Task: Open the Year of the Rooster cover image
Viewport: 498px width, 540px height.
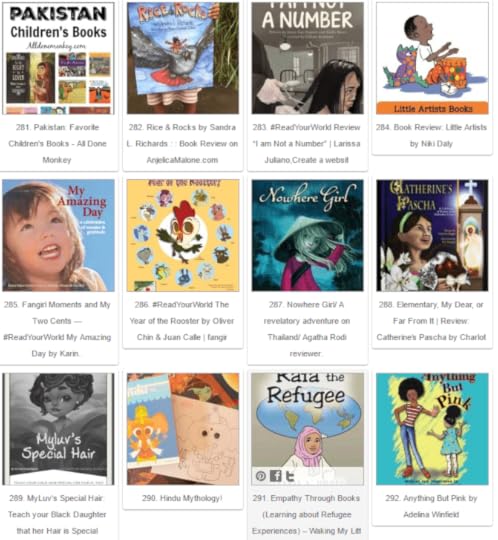Action: (183, 235)
